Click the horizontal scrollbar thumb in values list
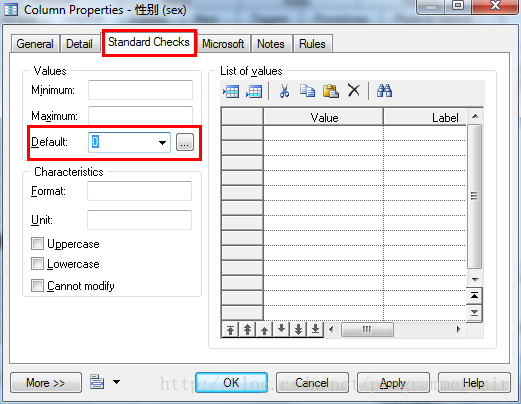The height and width of the screenshot is (404, 521). [x=367, y=330]
